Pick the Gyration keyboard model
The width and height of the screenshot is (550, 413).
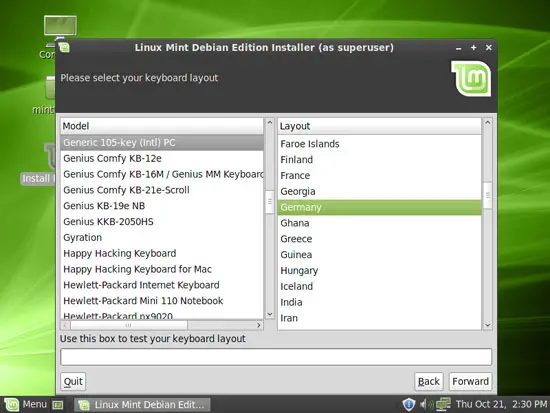pyautogui.click(x=162, y=238)
